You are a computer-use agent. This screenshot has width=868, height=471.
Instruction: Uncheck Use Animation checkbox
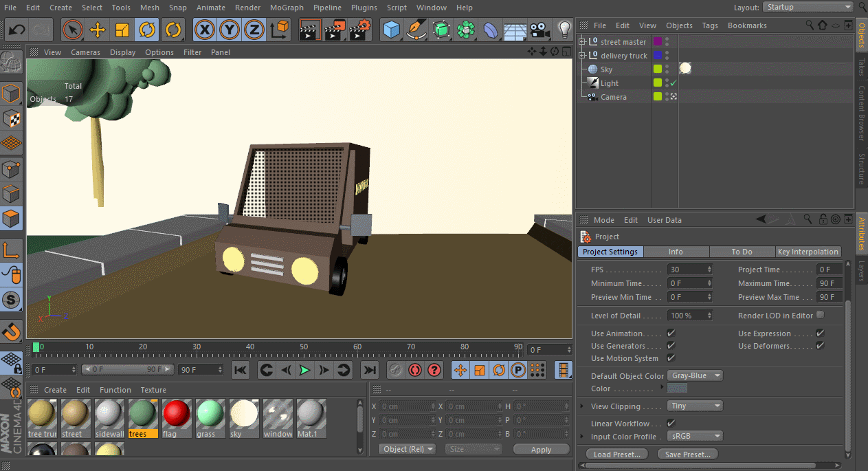(x=671, y=333)
